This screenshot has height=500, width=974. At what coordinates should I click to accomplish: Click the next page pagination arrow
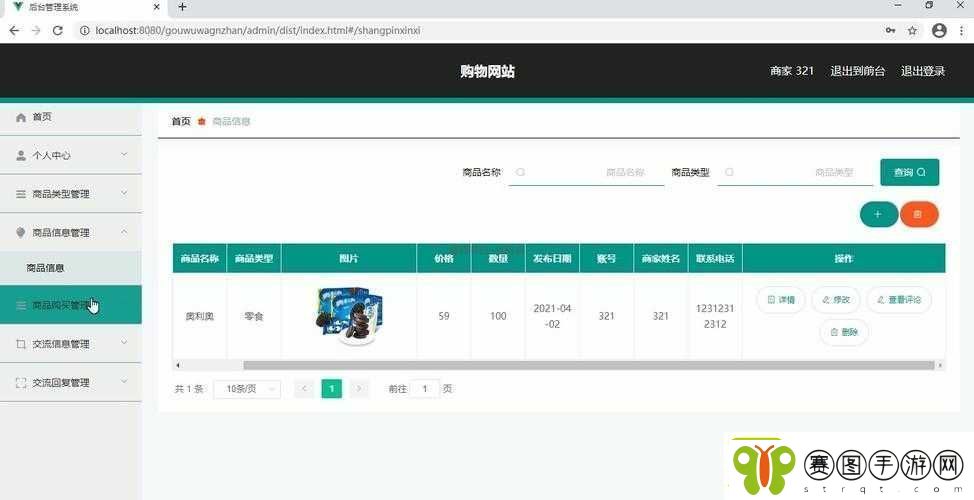coord(359,389)
